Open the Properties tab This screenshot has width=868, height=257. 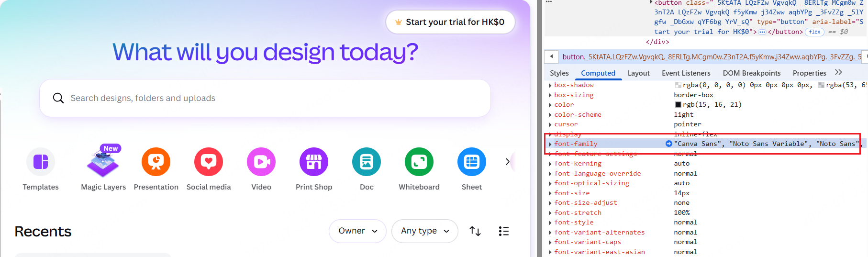click(x=810, y=73)
